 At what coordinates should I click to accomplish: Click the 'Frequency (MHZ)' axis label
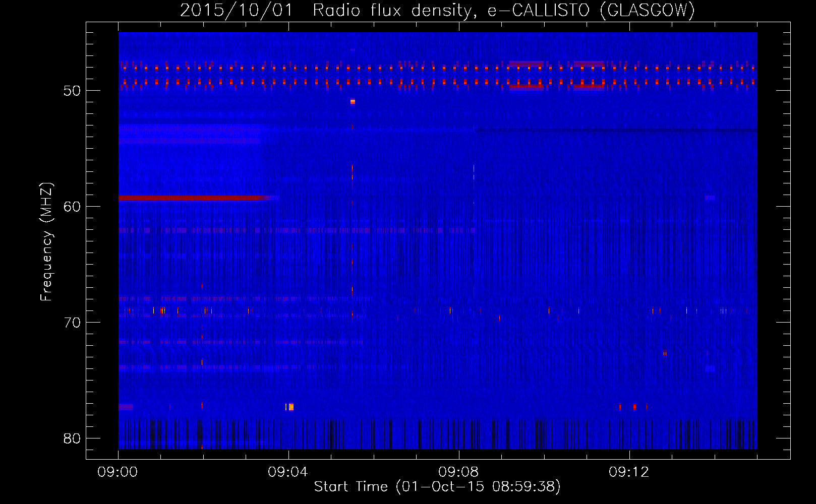pos(46,242)
